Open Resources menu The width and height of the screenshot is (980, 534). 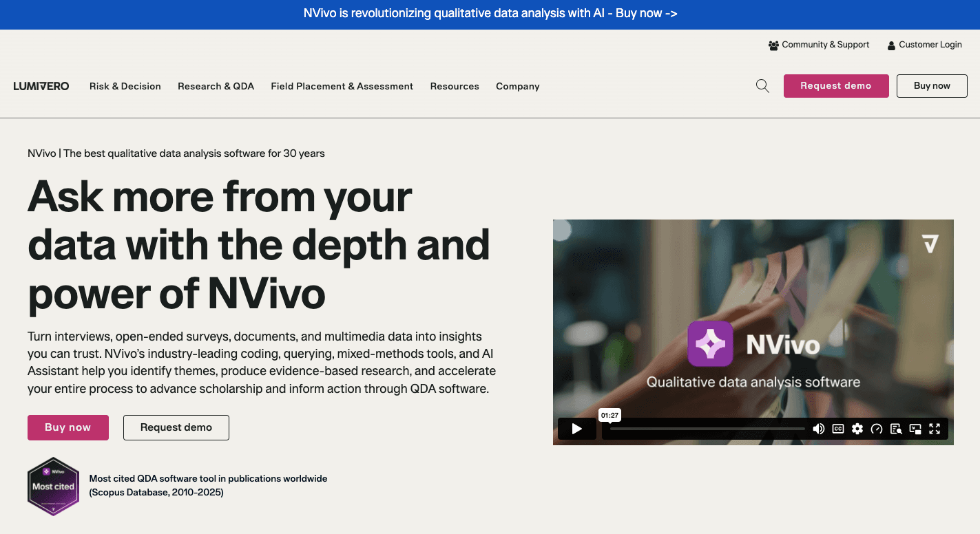tap(455, 86)
